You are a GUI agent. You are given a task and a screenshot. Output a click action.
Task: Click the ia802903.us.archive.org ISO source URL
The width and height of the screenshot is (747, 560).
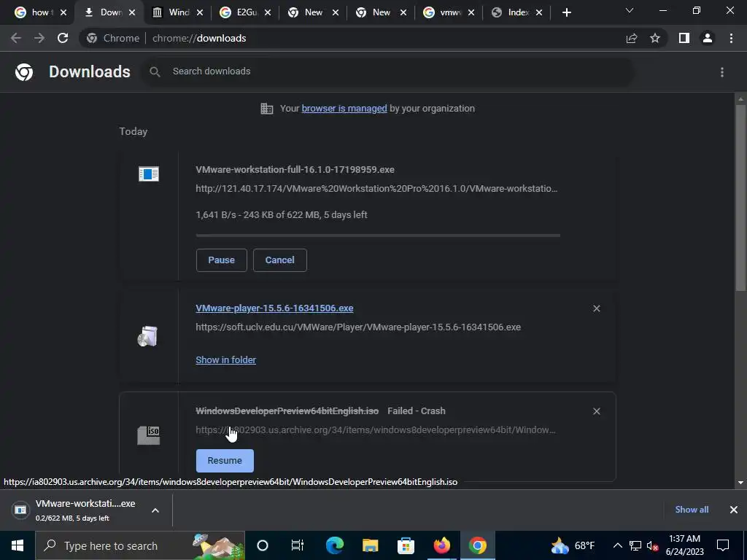[376, 430]
